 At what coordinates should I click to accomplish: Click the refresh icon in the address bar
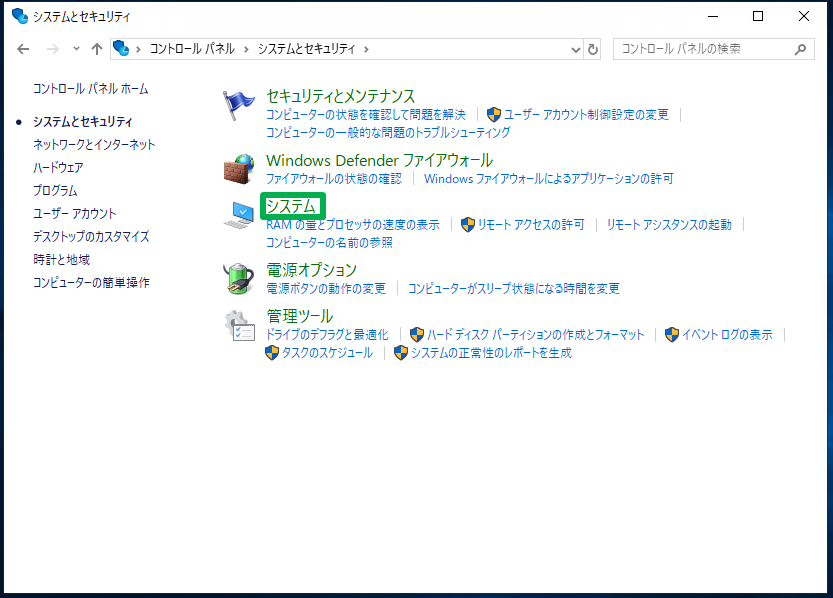point(594,49)
